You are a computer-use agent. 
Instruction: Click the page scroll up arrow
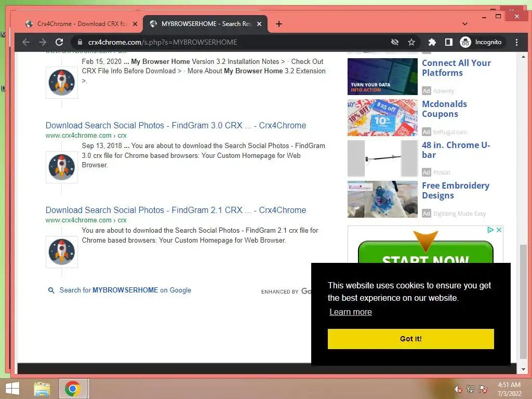pyautogui.click(x=523, y=57)
